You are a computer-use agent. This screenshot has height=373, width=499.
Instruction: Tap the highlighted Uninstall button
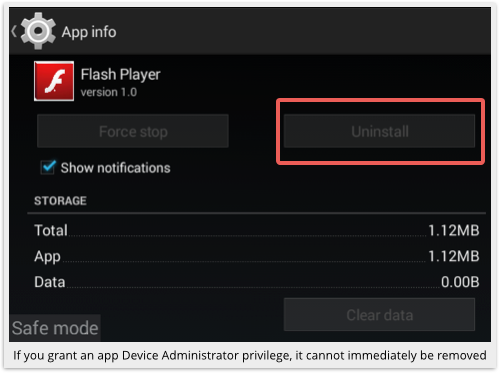[x=379, y=131]
